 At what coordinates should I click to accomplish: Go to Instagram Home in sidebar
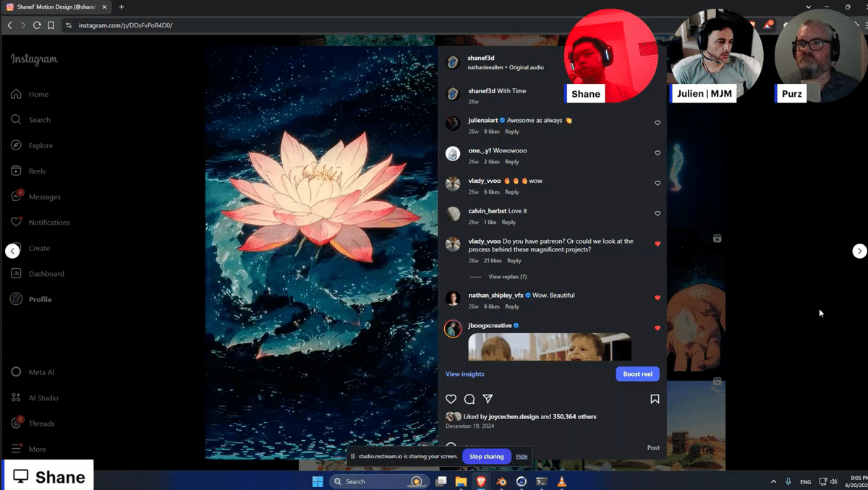pos(30,94)
